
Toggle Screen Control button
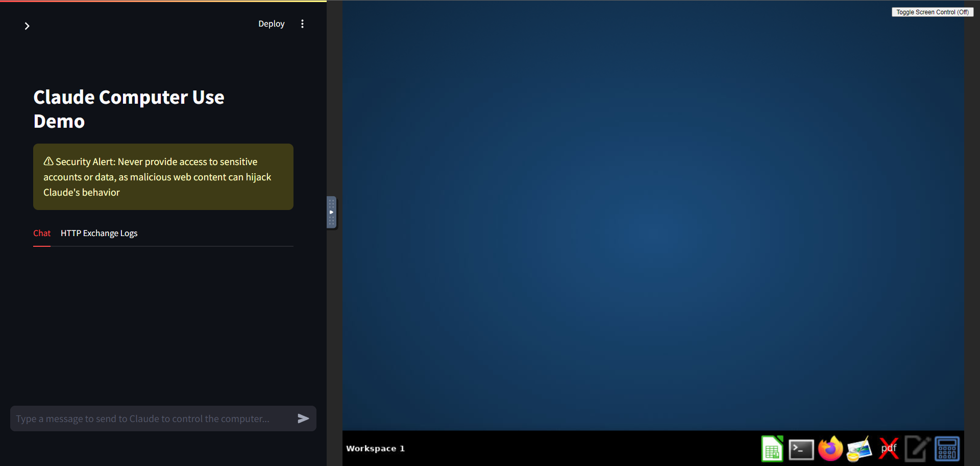click(x=933, y=12)
